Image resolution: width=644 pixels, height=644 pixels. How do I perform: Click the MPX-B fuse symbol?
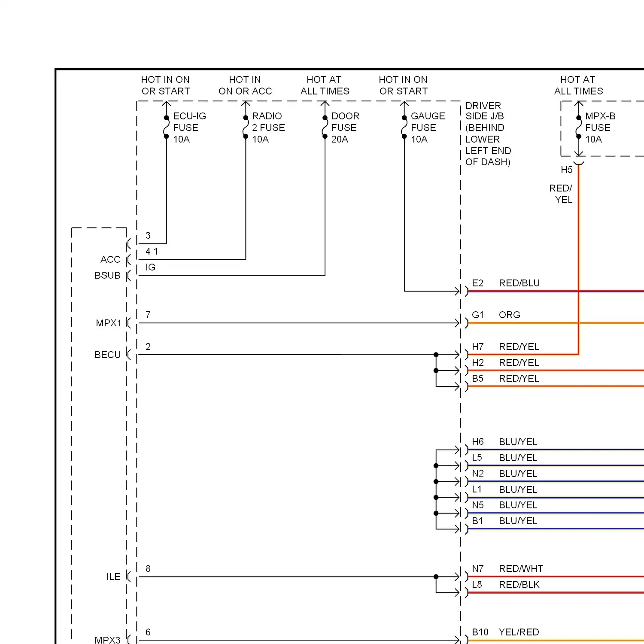[579, 127]
